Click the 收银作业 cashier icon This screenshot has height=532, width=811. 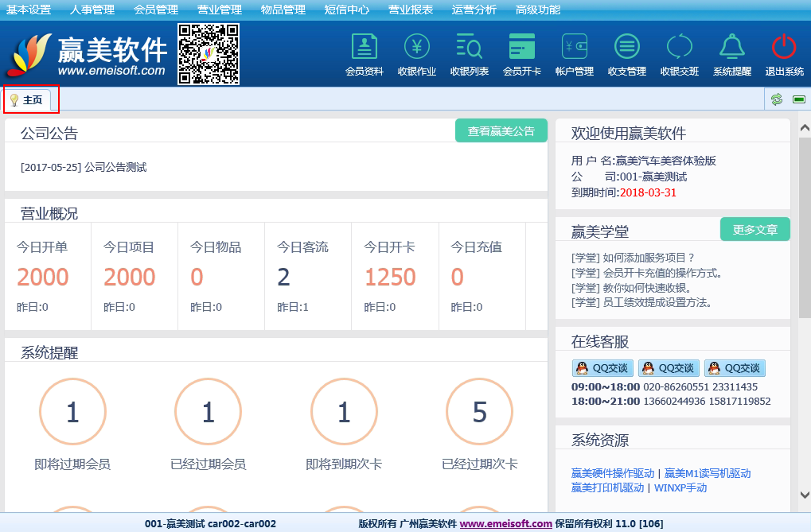click(x=417, y=49)
